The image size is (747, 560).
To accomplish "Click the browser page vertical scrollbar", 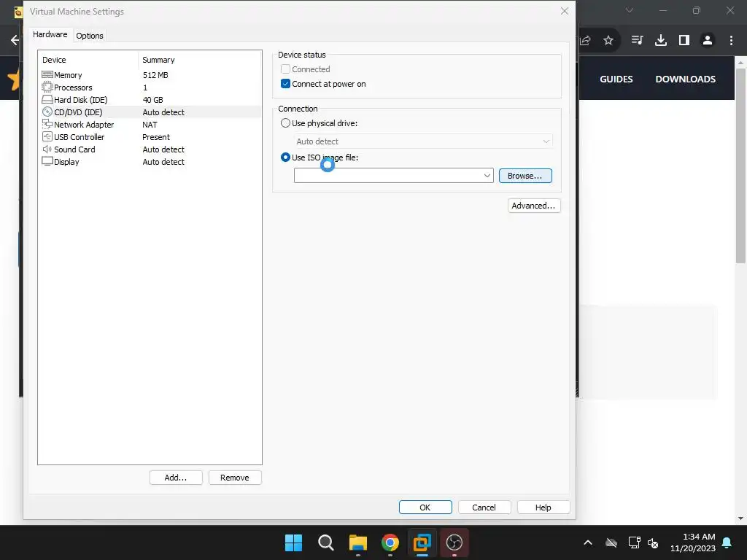I will point(740,166).
